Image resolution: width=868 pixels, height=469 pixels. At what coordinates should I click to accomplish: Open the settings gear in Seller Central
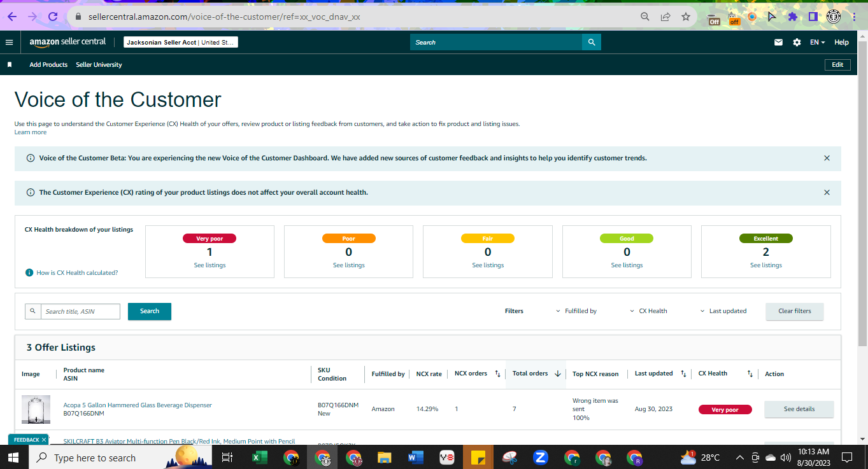tap(797, 43)
